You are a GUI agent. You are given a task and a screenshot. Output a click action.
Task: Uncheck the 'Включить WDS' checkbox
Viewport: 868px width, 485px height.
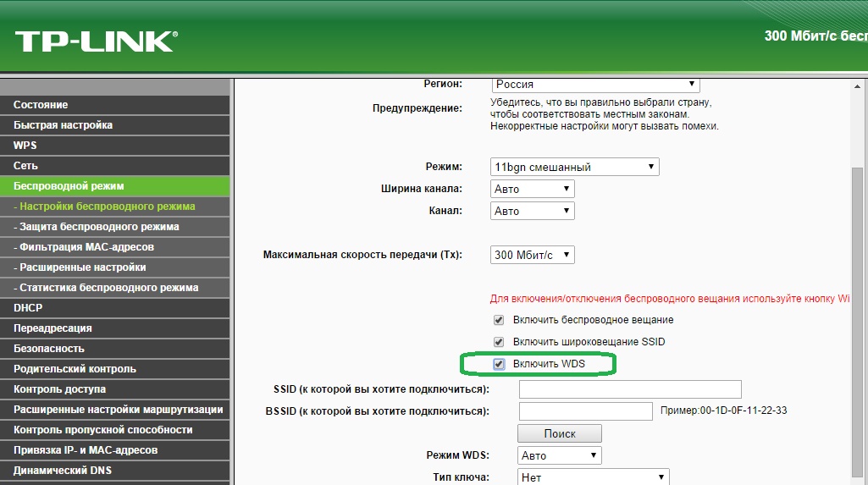[499, 364]
